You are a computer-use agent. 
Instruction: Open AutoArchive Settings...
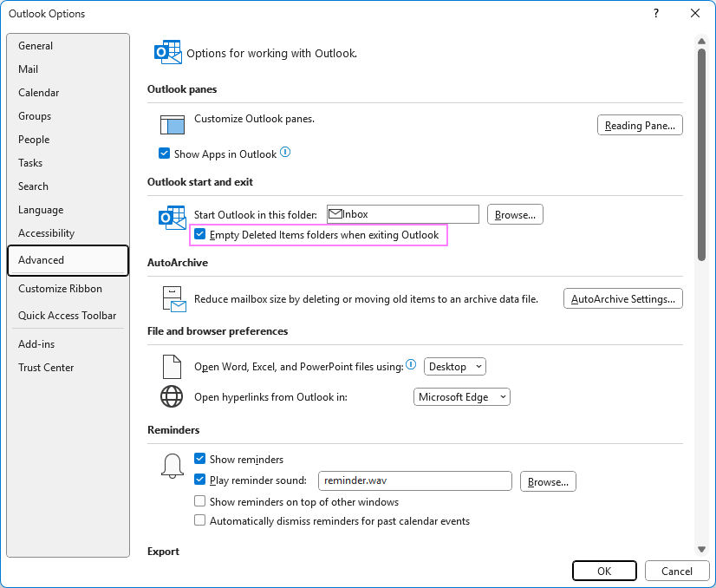[x=623, y=299]
